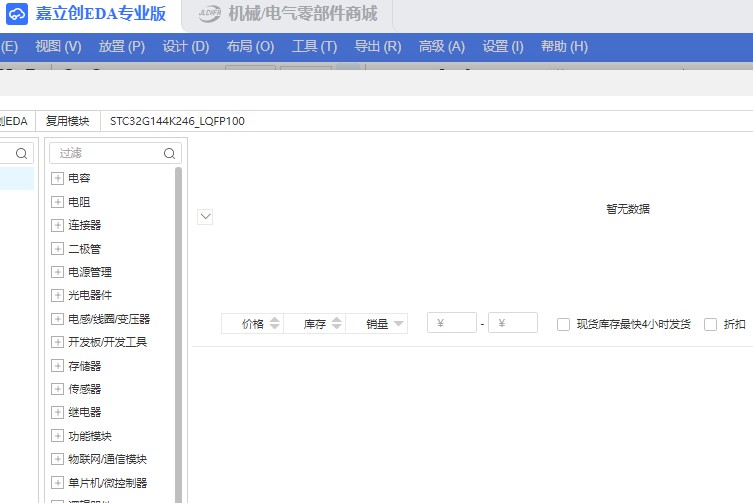Expand the 电感/线圈/变压器 category

click(57, 319)
